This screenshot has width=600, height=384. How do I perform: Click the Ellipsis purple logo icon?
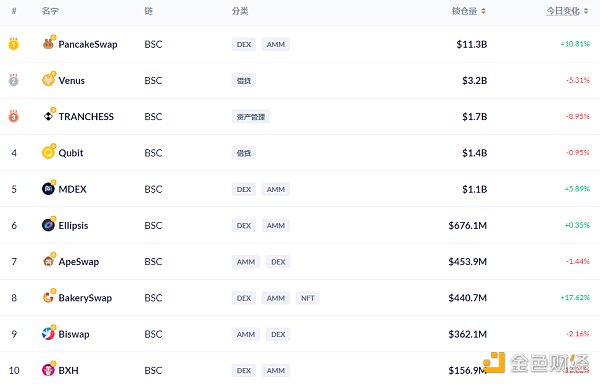click(x=48, y=225)
